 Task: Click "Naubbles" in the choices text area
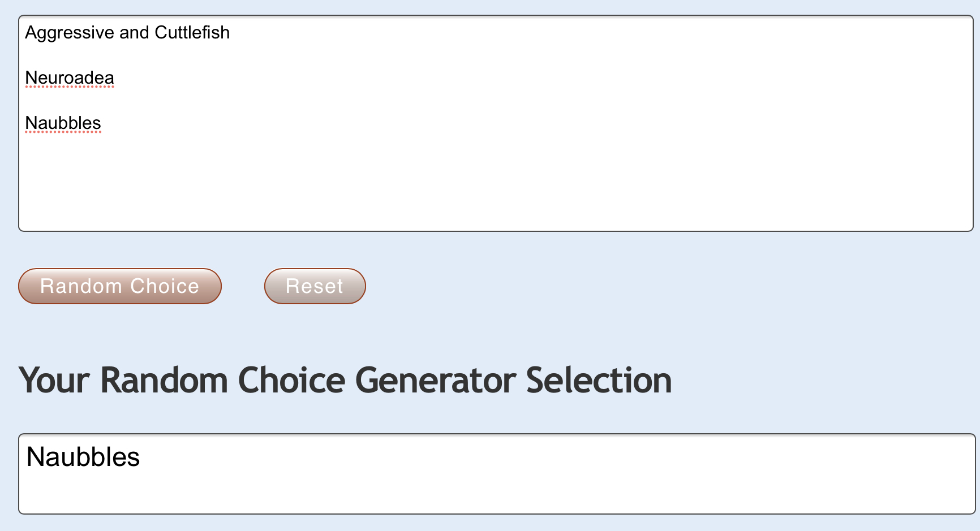coord(63,123)
